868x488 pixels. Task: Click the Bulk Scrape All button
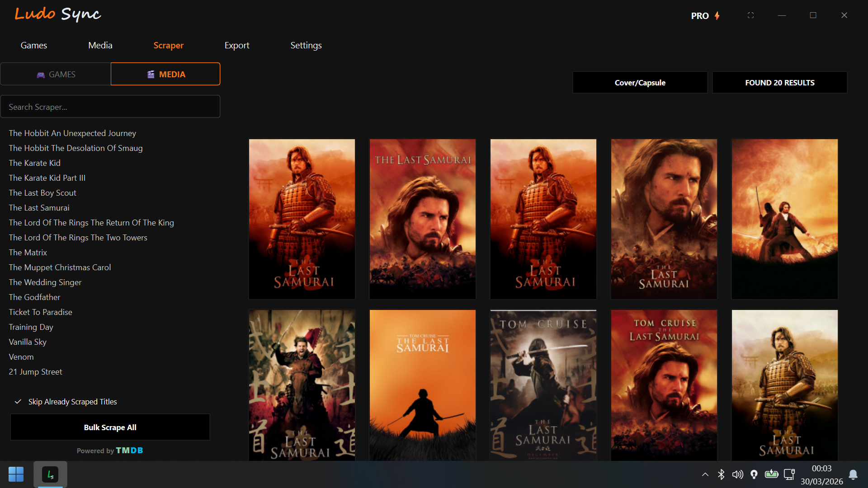(x=110, y=427)
